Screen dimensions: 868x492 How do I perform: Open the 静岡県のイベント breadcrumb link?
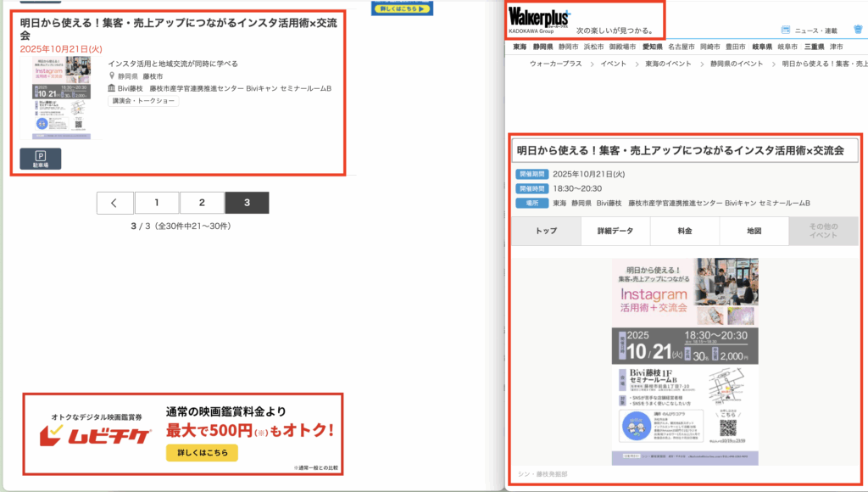(737, 64)
